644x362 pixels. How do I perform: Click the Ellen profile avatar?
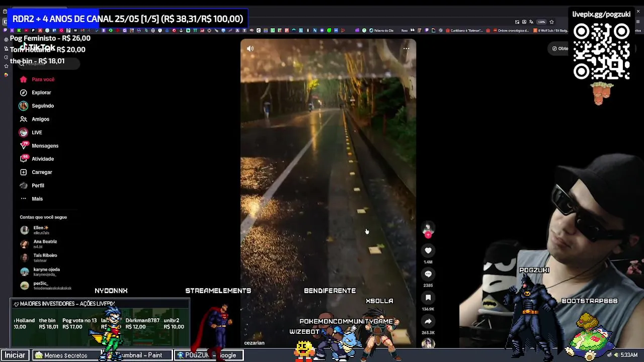pos(24,230)
